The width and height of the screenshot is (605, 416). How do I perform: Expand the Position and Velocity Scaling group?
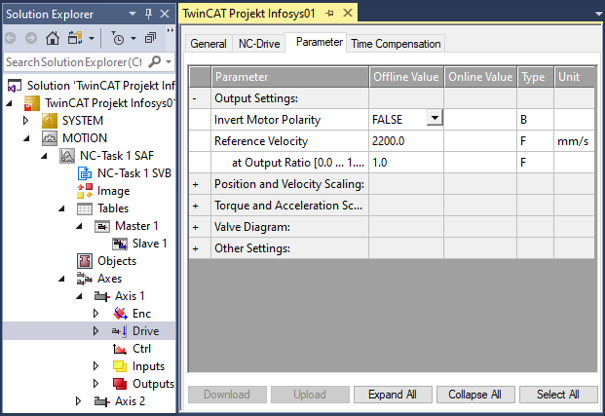point(196,184)
